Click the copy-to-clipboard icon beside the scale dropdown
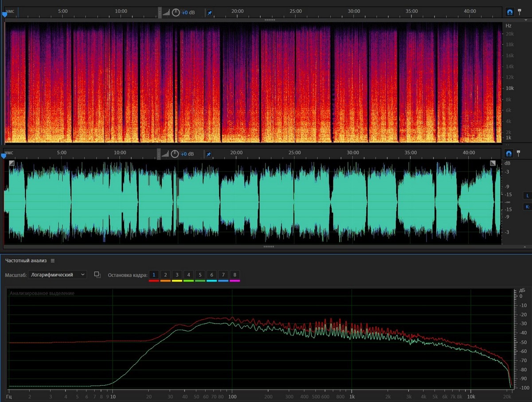This screenshot has height=402, width=532. [x=97, y=275]
